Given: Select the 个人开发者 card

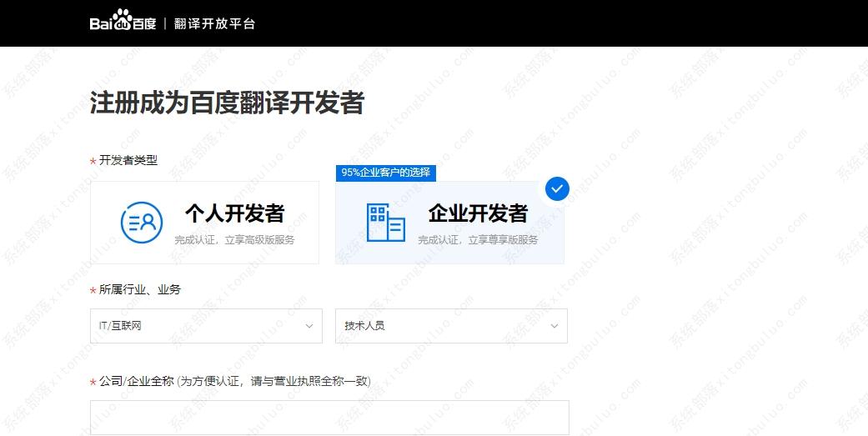Looking at the screenshot, I should 205,223.
